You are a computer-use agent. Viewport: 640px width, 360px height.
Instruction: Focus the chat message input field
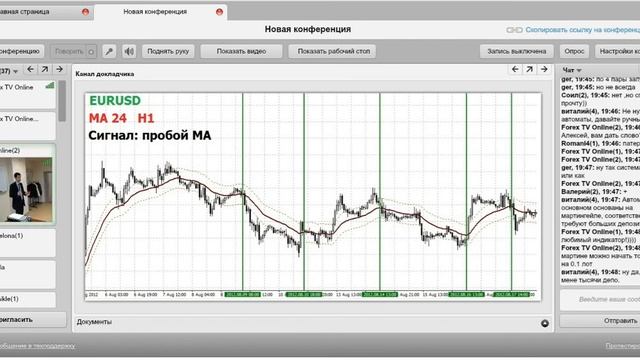pyautogui.click(x=600, y=300)
